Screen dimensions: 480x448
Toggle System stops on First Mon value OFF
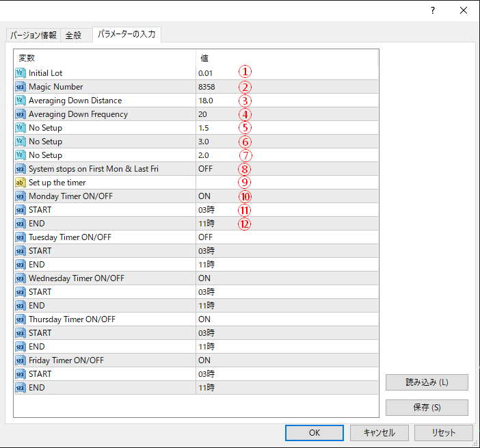pyautogui.click(x=205, y=169)
